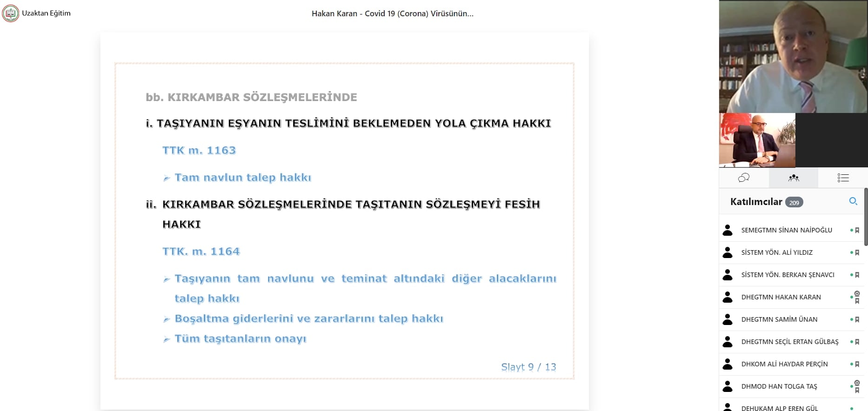Click the session title Hakan Karan - Covid 19

point(393,13)
